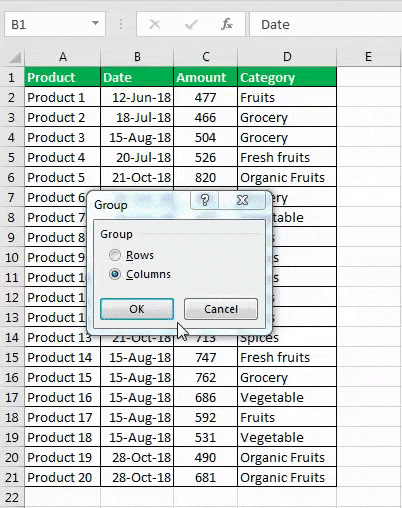Screen dimensions: 402x508
Task: Click the Group dialog help question mark
Action: coord(205,200)
